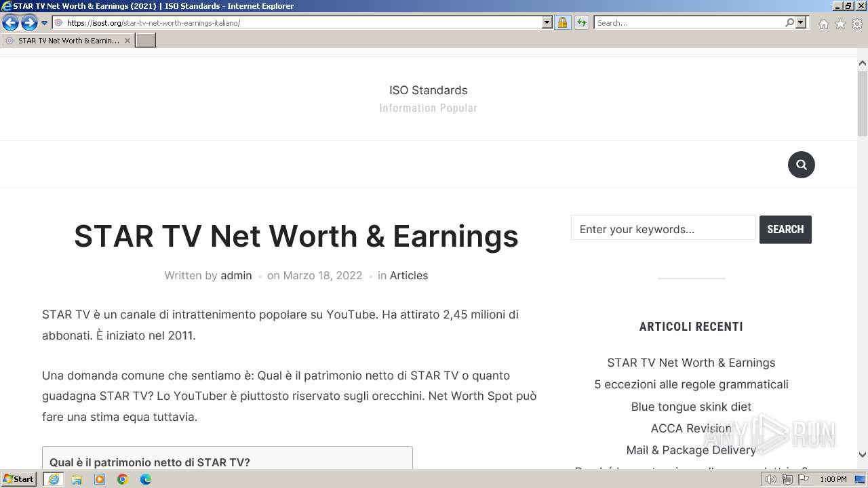Click the SEARCH button in sidebar

785,229
